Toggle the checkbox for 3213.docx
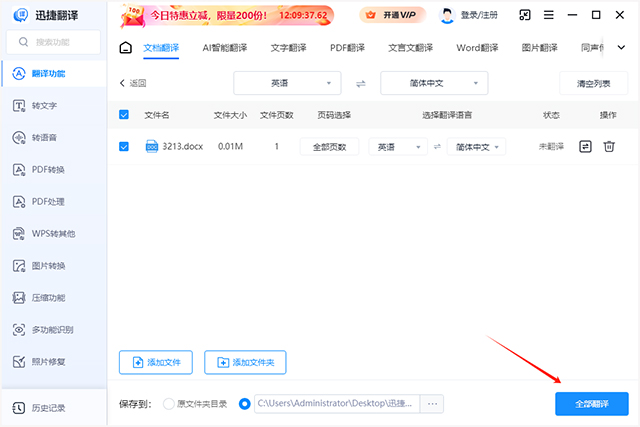640x427 pixels. [x=124, y=147]
